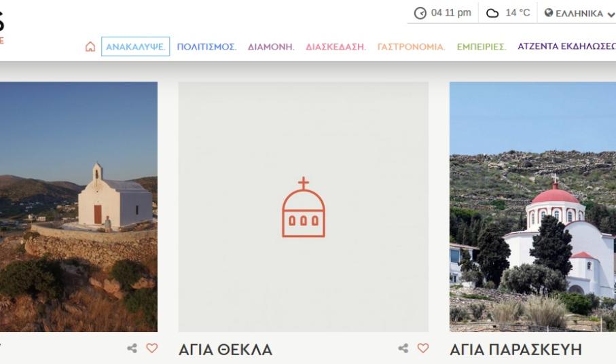Image resolution: width=616 pixels, height=364 pixels.
Task: Open the ΑΓΙΑ ΠΑΡΑΣΚΕΥΗ title link
Action: [515, 350]
